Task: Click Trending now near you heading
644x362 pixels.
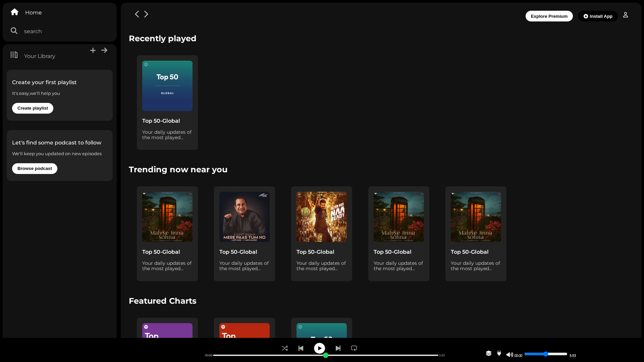Action: click(x=178, y=170)
